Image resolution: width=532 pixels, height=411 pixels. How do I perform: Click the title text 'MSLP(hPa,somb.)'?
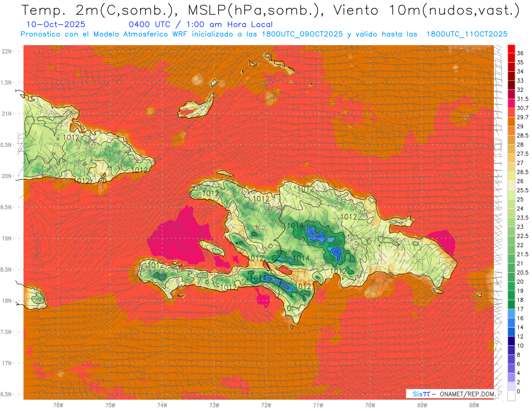click(x=255, y=10)
